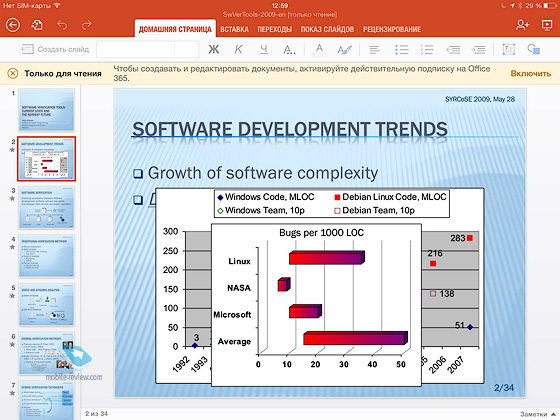Switch to the ВСТАВКА tab

[x=234, y=29]
